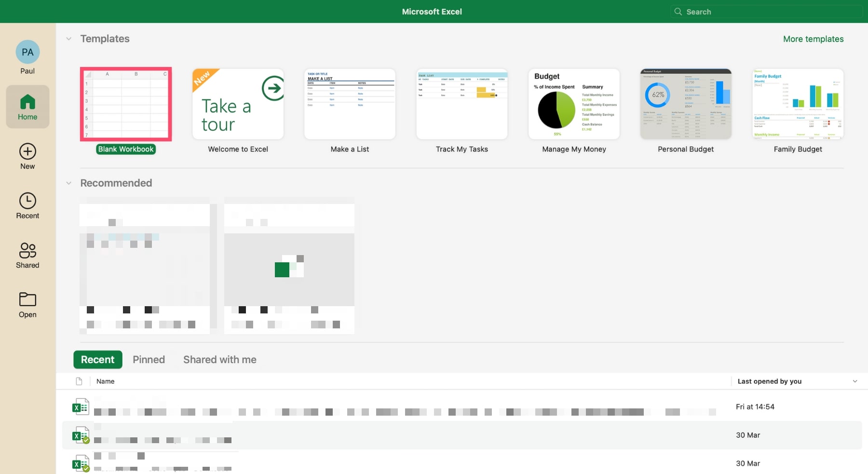This screenshot has width=868, height=474.
Task: Select the Blank Workbook template
Action: click(126, 104)
